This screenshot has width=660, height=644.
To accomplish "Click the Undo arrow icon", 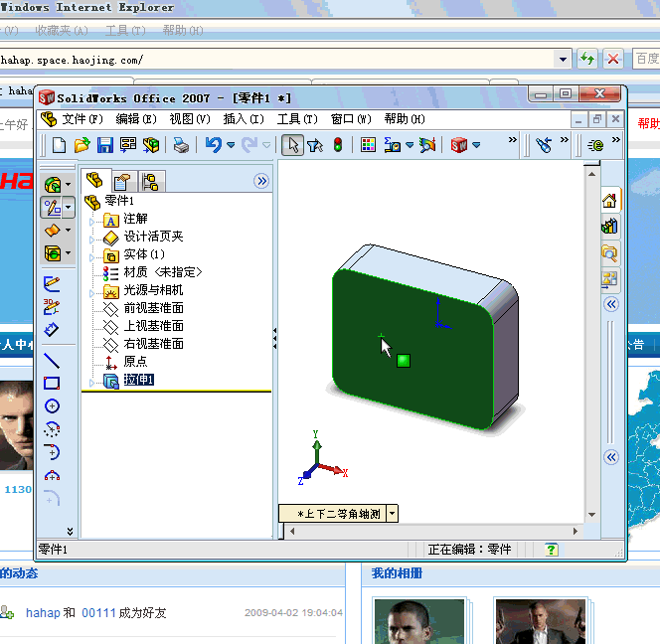I will (214, 145).
